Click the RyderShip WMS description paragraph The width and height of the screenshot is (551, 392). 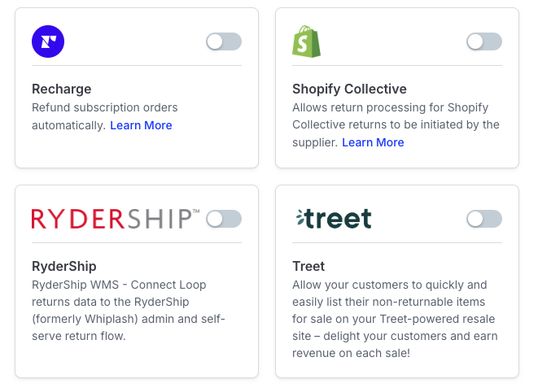(x=129, y=310)
